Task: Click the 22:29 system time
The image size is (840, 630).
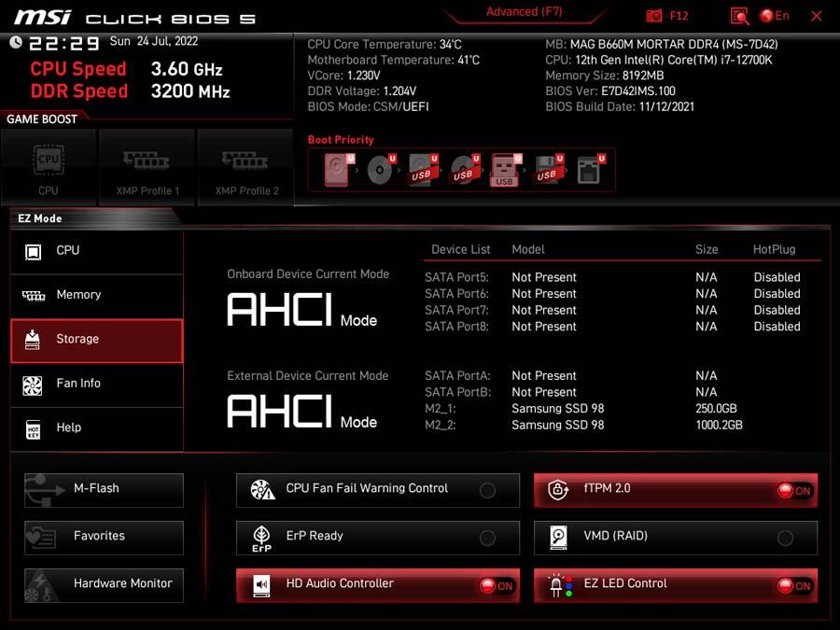Action: (x=63, y=43)
